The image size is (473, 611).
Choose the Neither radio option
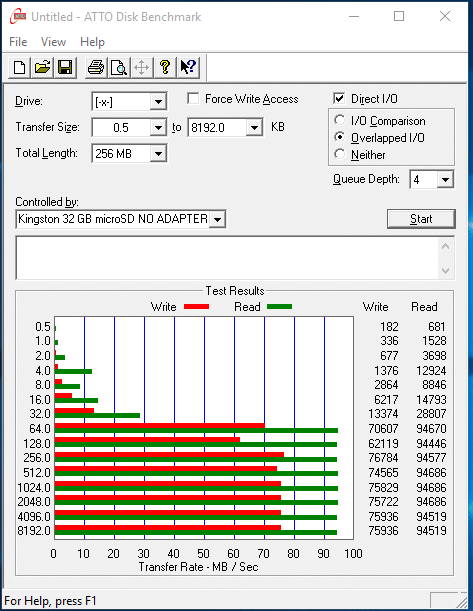coord(339,154)
